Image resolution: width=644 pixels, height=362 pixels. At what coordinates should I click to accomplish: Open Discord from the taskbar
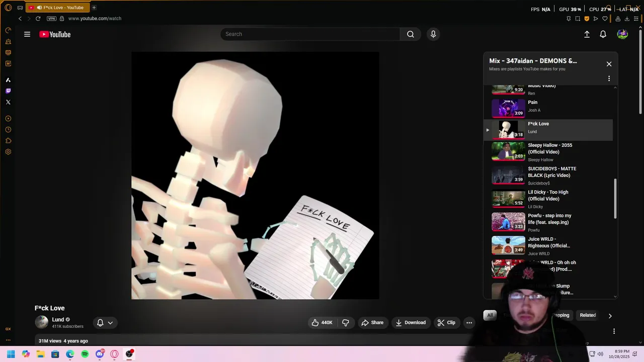tap(100, 354)
